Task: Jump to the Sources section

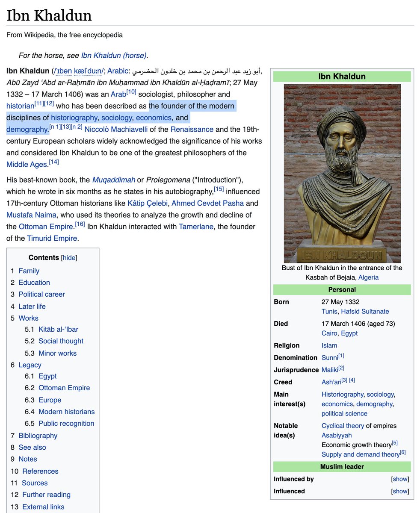Action: click(x=35, y=483)
